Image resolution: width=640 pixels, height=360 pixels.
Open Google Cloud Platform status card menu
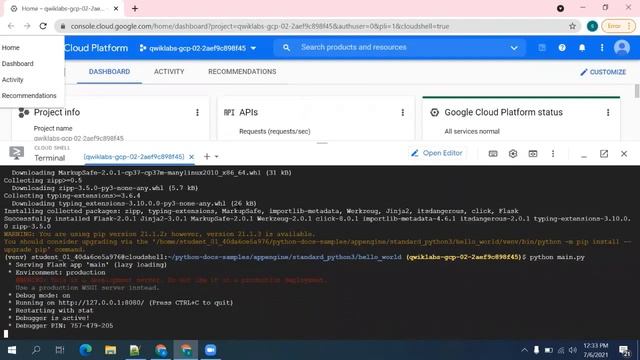click(x=608, y=112)
